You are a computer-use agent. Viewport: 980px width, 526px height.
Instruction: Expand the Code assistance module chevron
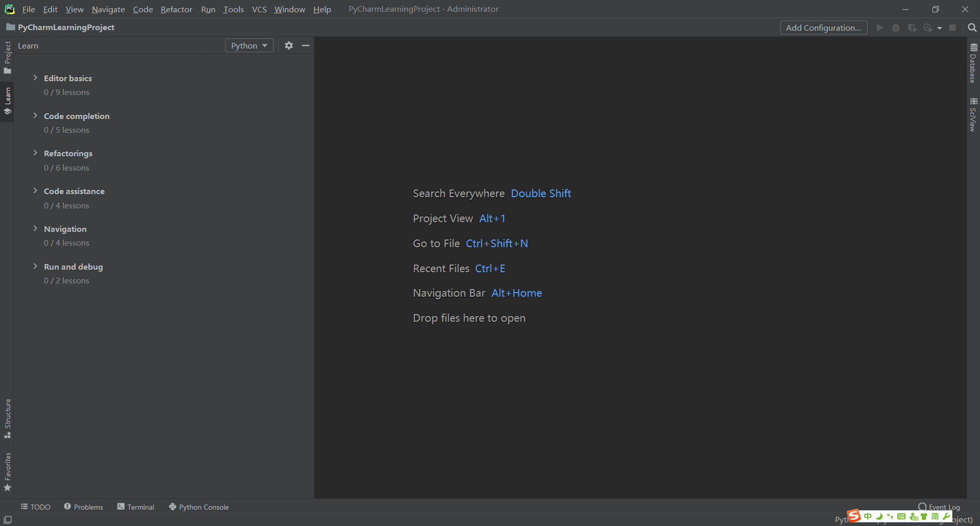[35, 190]
